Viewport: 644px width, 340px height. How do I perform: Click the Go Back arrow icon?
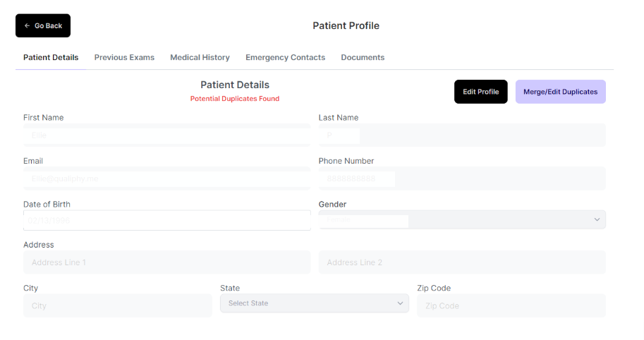[x=27, y=26]
